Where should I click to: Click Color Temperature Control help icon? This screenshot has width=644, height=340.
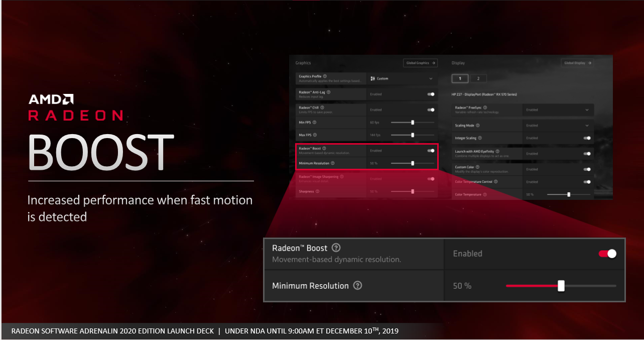click(x=496, y=181)
